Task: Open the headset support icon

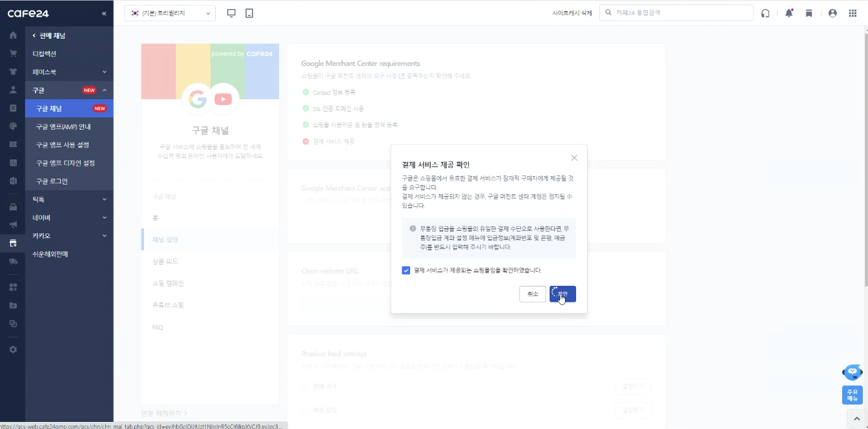Action: tap(765, 13)
